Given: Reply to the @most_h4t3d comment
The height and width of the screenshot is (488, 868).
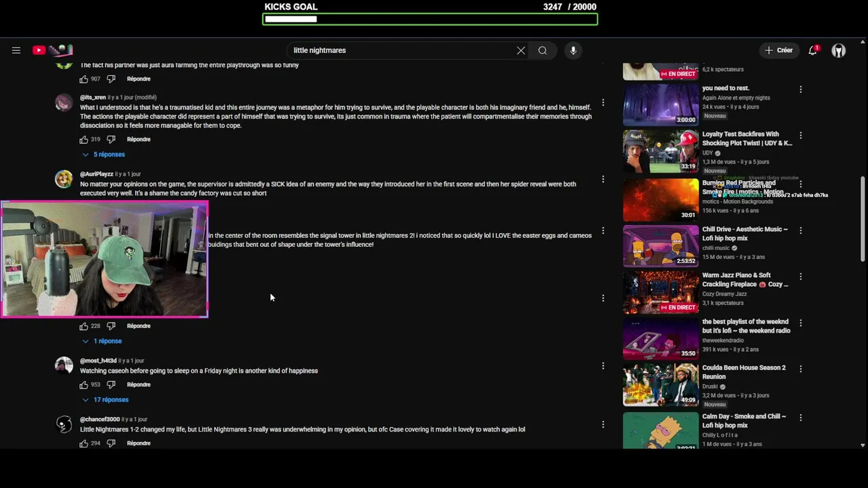Looking at the screenshot, I should (x=138, y=384).
